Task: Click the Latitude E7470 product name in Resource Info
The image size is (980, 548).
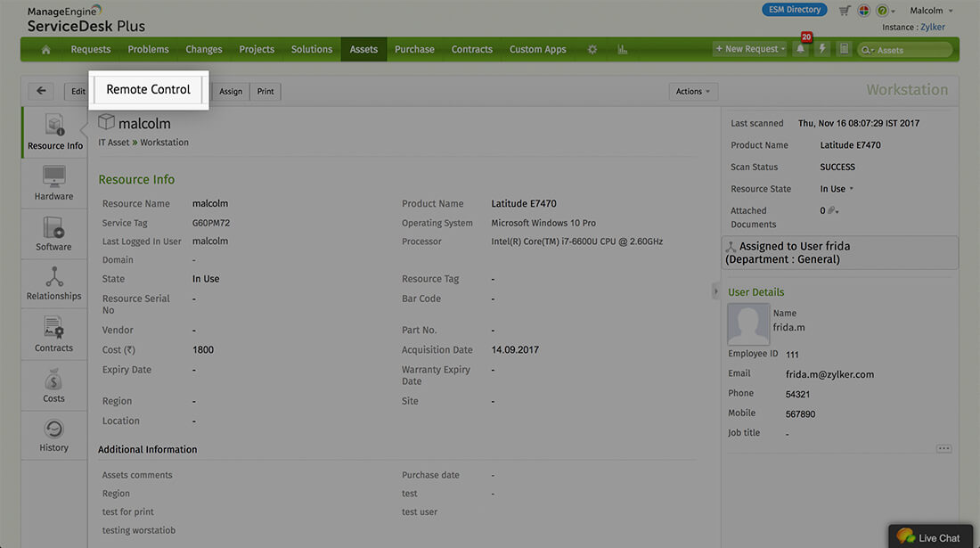Action: tap(524, 204)
